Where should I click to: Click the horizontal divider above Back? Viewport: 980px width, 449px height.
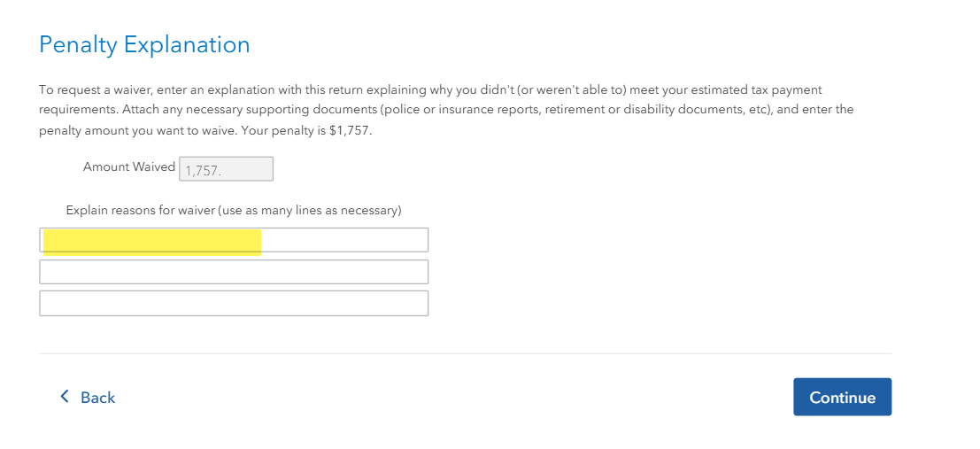[x=465, y=353]
